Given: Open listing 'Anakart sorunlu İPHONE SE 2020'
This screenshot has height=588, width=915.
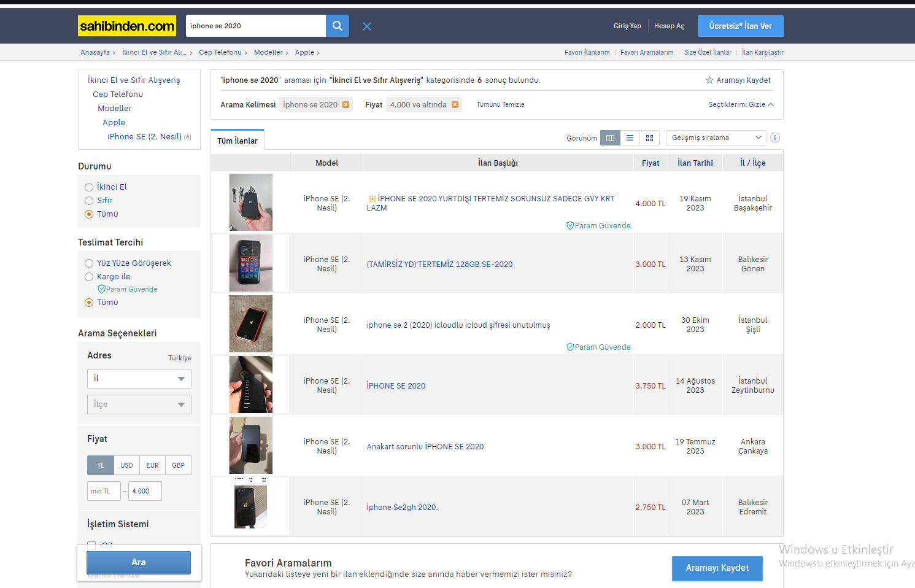Looking at the screenshot, I should coord(425,447).
